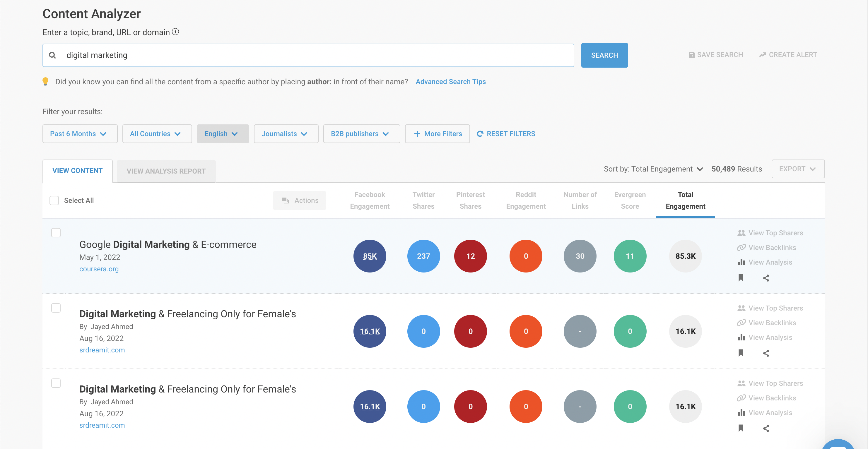The height and width of the screenshot is (449, 868).
Task: Open the 85K Facebook engagement circle
Action: coord(370,256)
